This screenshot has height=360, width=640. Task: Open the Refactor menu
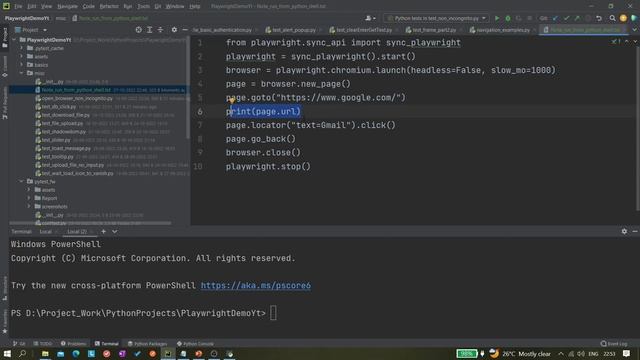click(109, 7)
